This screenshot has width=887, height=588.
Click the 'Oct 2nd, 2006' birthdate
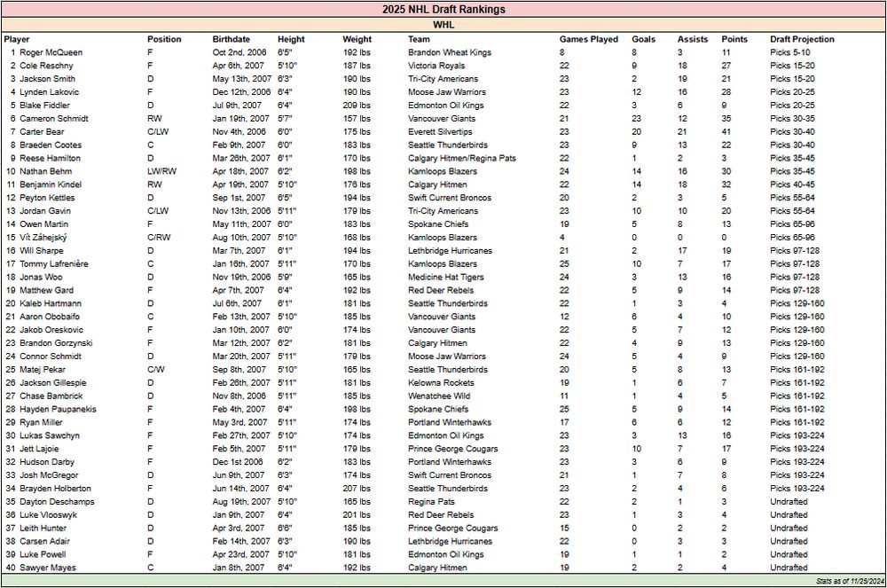[x=239, y=52]
